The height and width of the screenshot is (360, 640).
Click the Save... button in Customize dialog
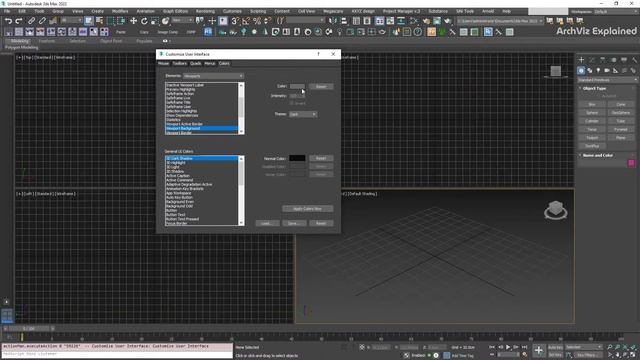[294, 223]
